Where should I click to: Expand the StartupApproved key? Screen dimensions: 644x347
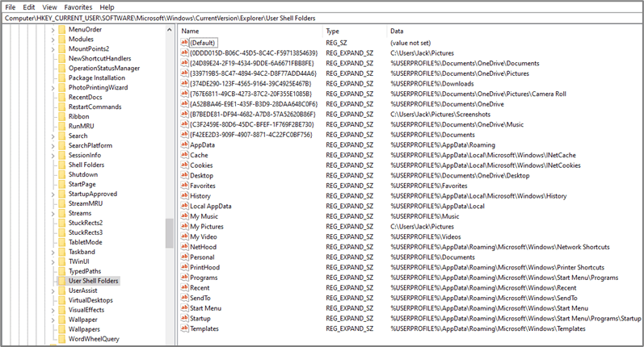coord(53,194)
